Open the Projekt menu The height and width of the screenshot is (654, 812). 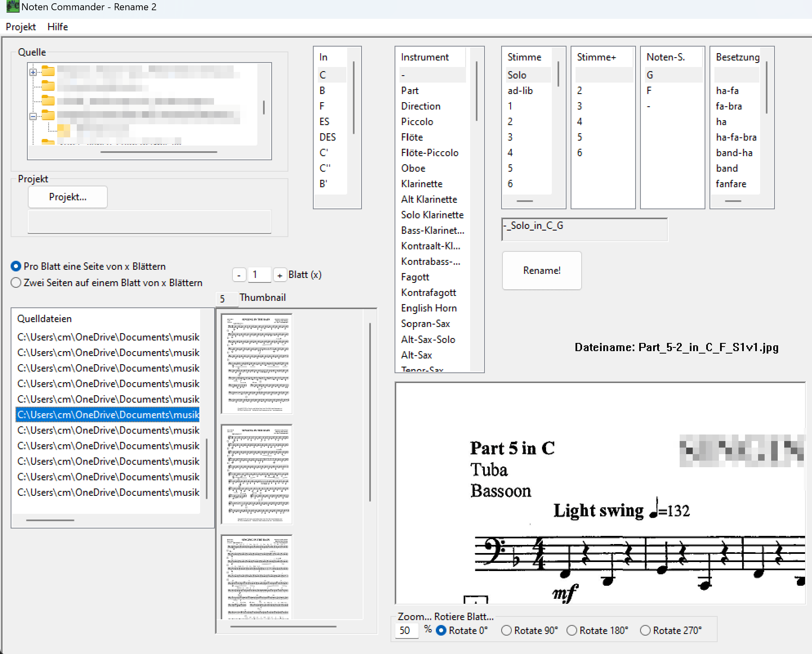(x=21, y=27)
